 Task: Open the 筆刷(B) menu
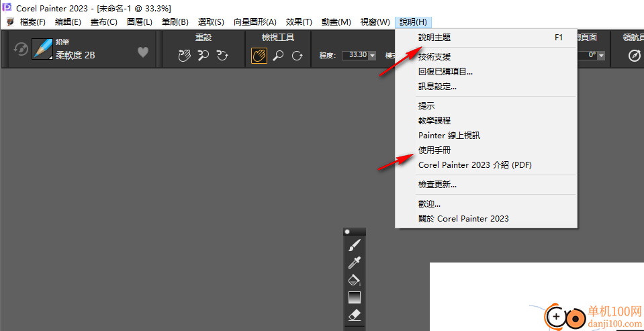point(175,22)
